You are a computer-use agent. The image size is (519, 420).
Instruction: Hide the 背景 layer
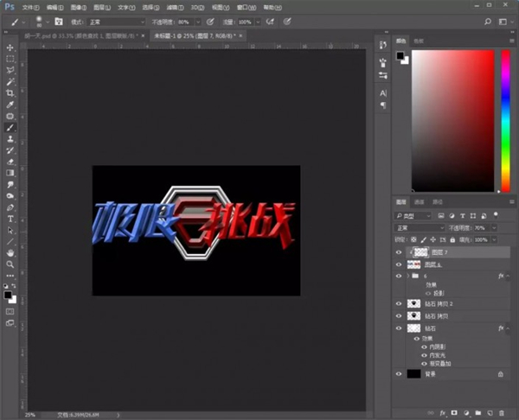399,374
